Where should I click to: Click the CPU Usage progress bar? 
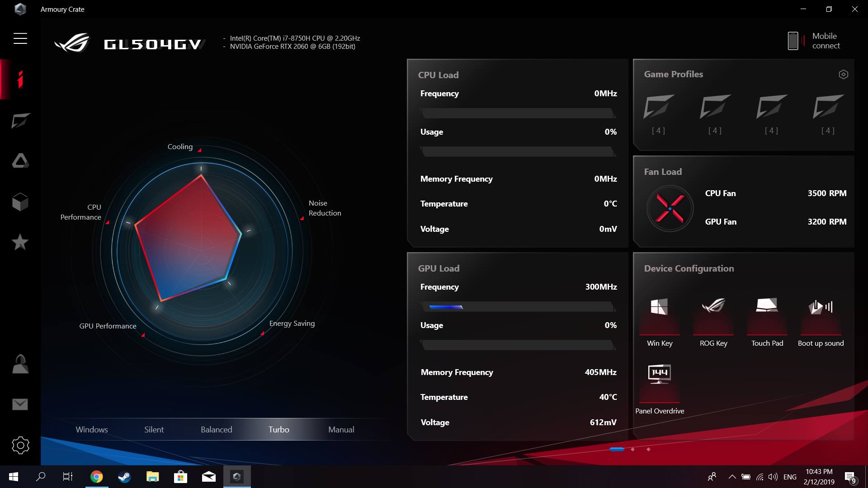pyautogui.click(x=518, y=152)
